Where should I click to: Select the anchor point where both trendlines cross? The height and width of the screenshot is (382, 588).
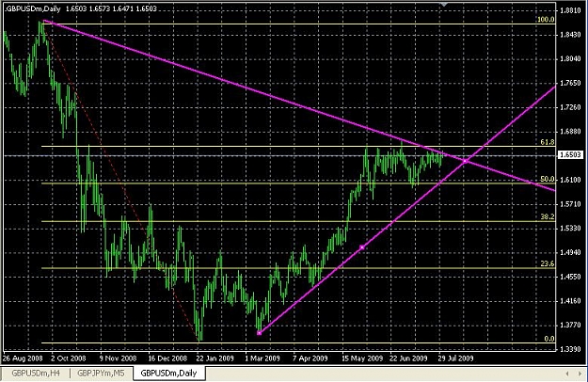[x=465, y=161]
